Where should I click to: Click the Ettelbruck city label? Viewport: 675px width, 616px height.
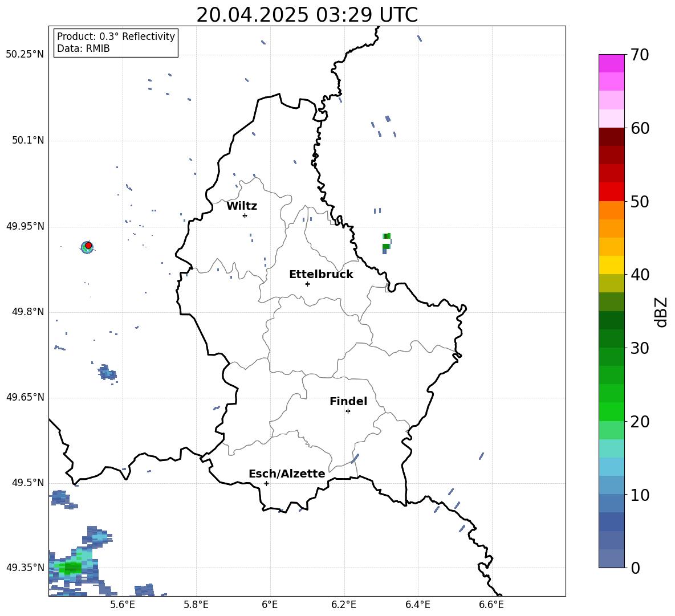(x=321, y=274)
